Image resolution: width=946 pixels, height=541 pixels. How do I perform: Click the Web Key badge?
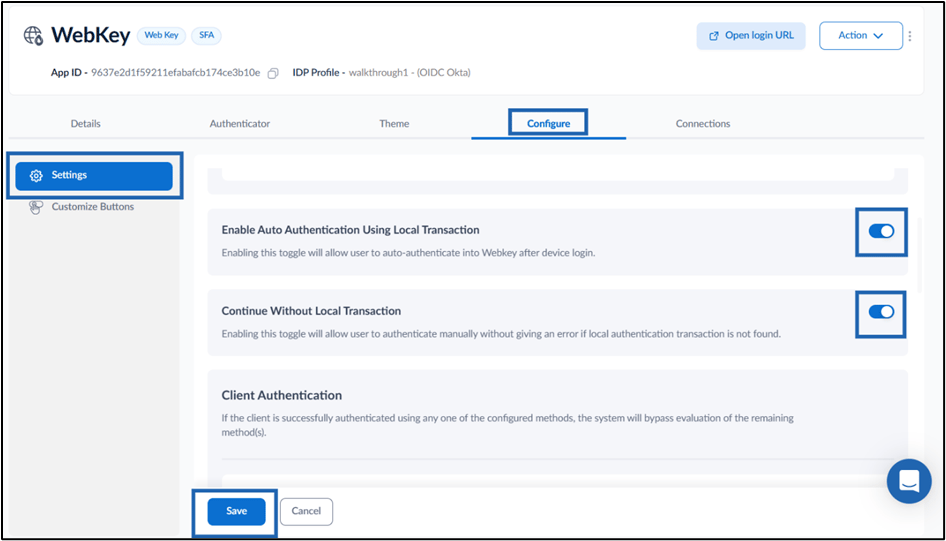[161, 36]
